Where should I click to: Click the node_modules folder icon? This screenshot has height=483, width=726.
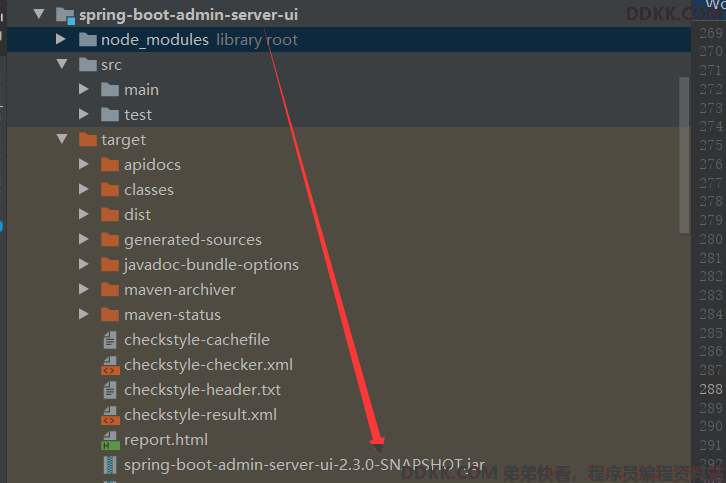[x=88, y=40]
